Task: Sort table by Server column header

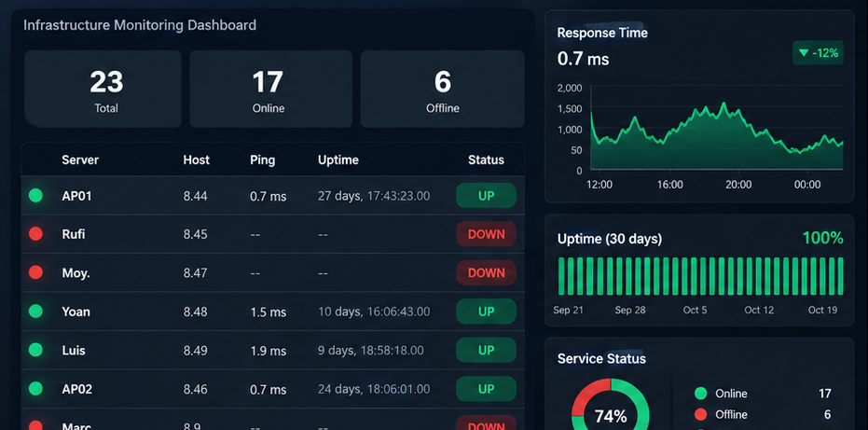Action: pos(80,160)
